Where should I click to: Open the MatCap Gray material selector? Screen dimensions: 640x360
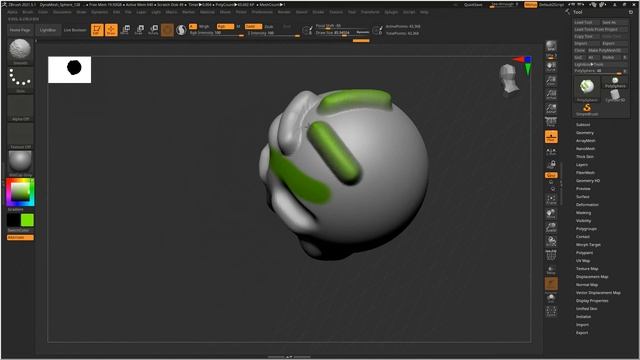coord(20,163)
